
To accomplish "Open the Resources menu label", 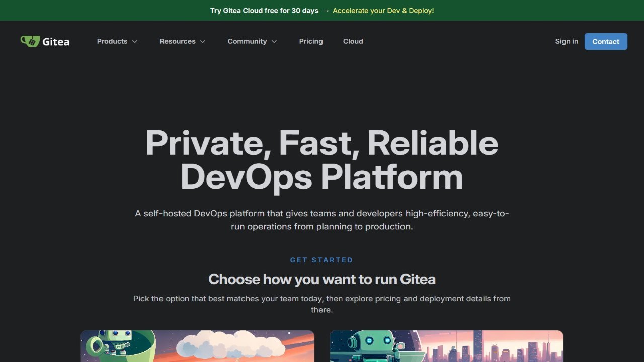I will point(178,41).
